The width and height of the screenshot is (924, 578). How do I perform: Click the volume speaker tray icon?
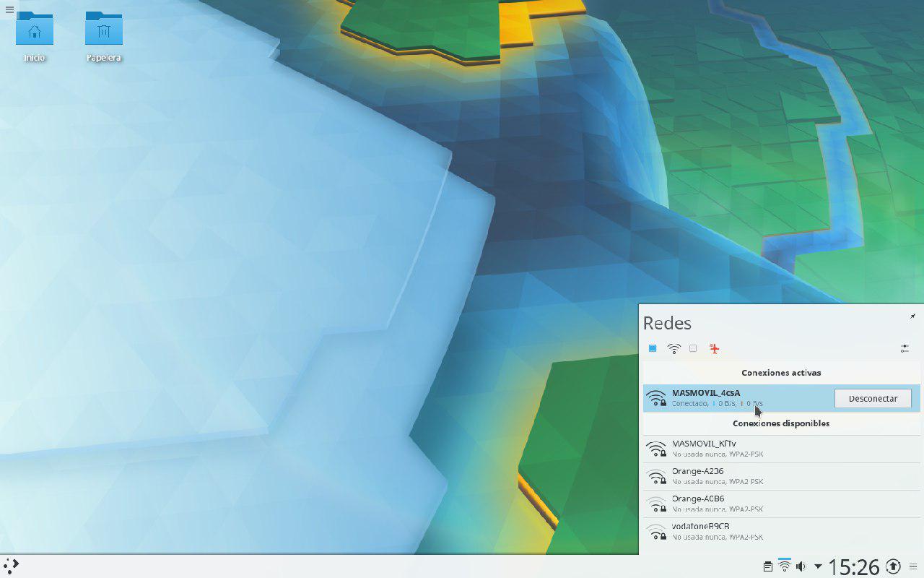(x=801, y=566)
